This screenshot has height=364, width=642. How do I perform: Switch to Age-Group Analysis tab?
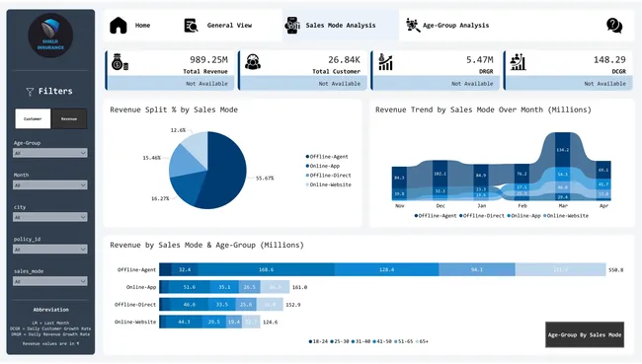(x=455, y=26)
